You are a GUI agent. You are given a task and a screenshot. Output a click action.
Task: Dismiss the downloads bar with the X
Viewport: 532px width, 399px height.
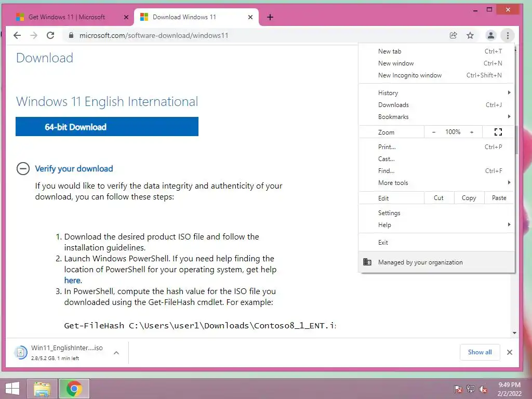coord(510,352)
